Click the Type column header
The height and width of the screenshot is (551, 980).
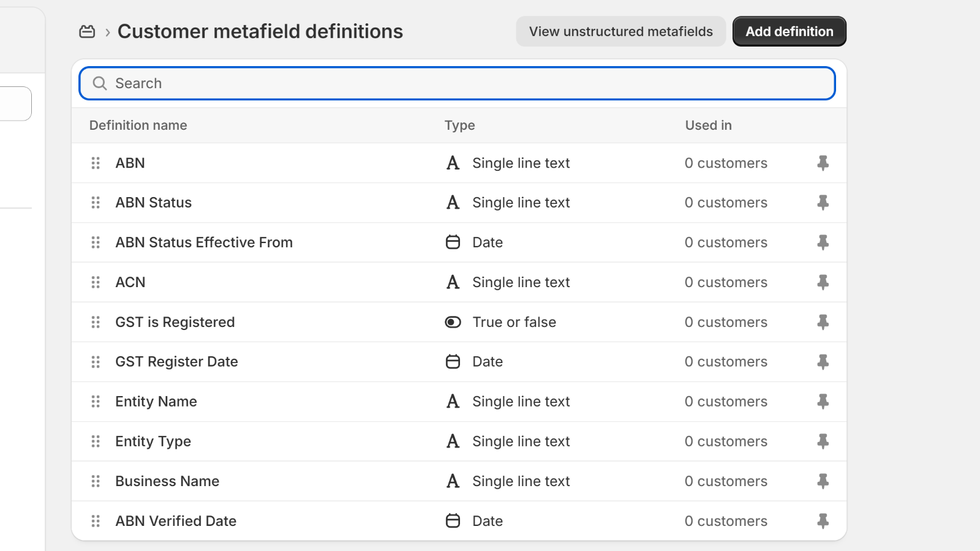(x=460, y=126)
